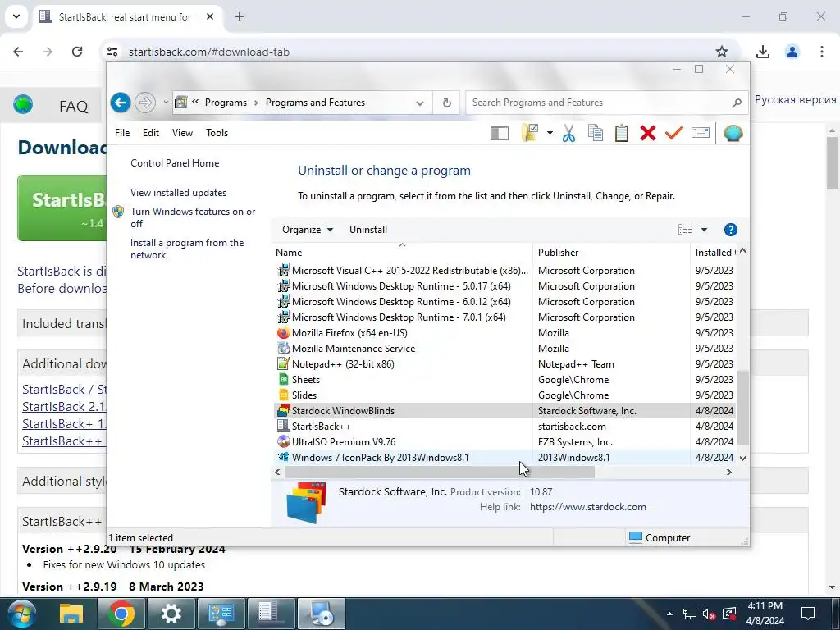Open folder options toolbar icon
This screenshot has height=630, width=840.
529,133
